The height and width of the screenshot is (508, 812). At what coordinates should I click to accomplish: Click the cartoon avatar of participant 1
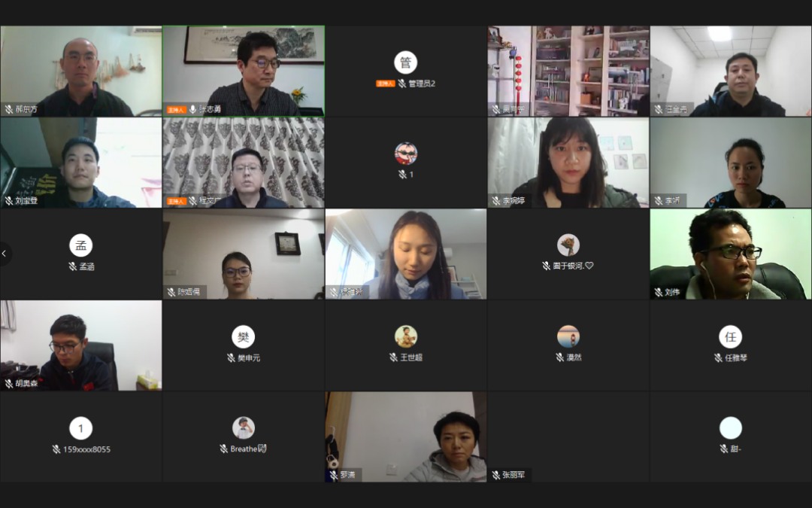pos(406,154)
